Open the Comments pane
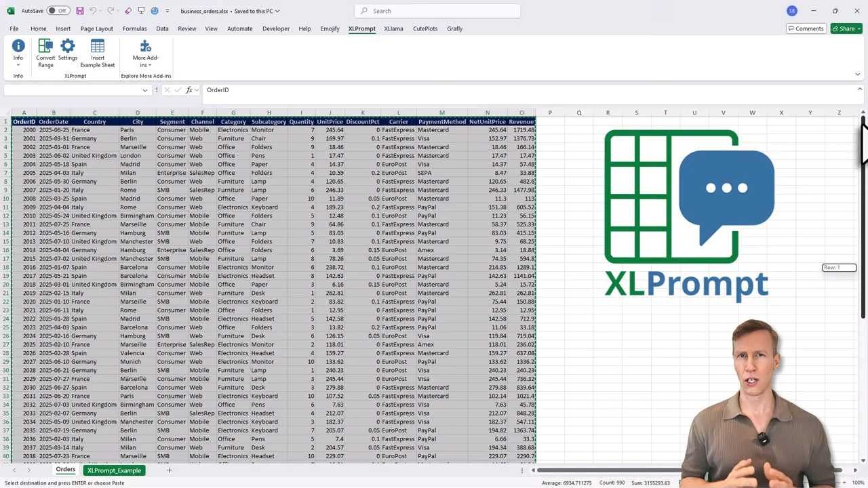This screenshot has height=488, width=868. pos(805,28)
